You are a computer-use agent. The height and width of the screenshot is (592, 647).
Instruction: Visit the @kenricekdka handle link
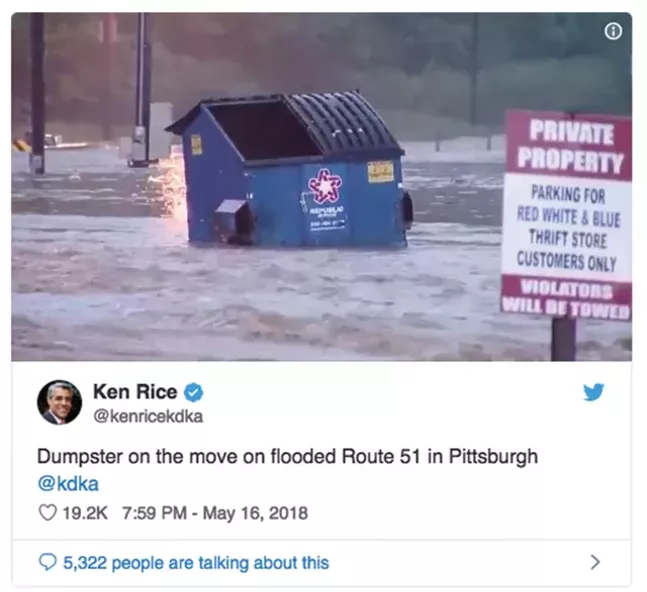148,416
